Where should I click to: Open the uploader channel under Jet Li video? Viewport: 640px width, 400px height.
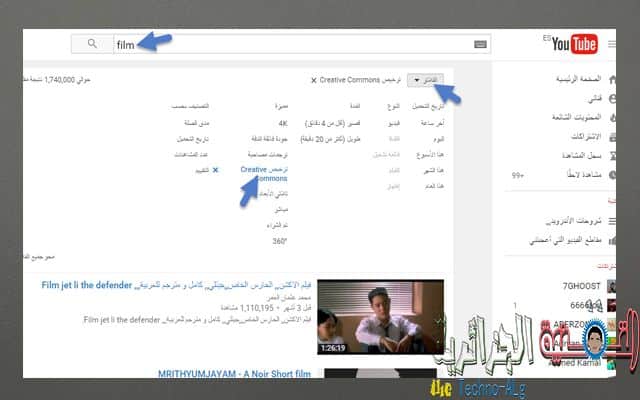pyautogui.click(x=289, y=298)
